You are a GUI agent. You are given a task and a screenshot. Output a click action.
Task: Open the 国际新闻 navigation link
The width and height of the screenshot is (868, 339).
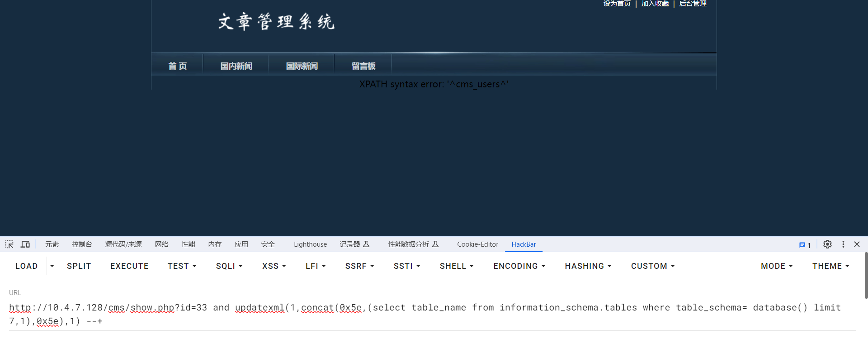point(302,66)
